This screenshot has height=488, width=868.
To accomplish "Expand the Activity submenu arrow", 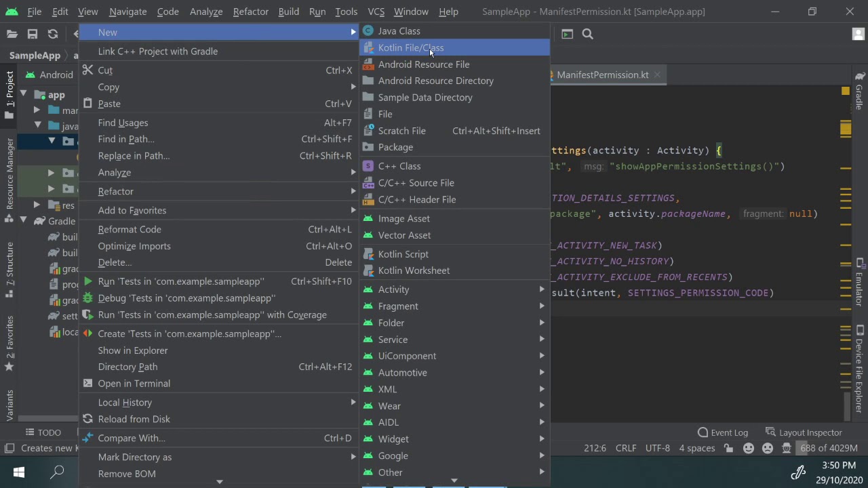I will [x=542, y=289].
